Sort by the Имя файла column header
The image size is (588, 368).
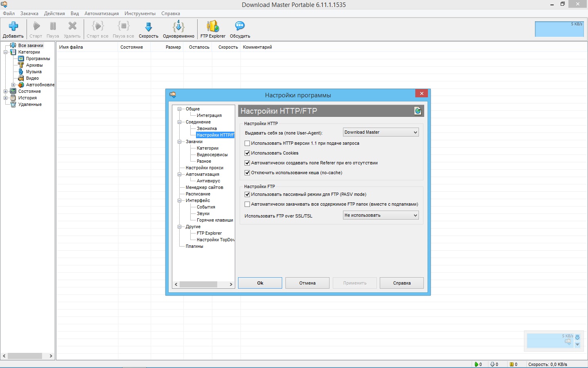coord(87,47)
